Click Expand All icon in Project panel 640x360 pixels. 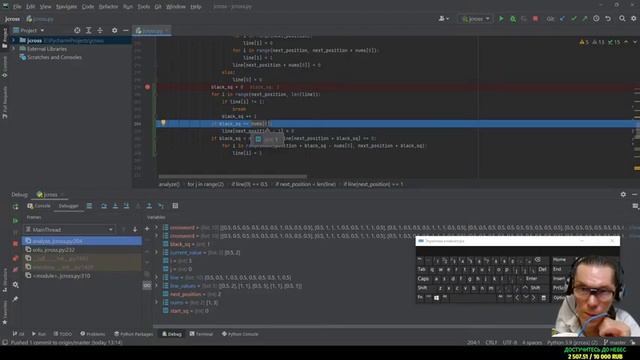(89, 31)
